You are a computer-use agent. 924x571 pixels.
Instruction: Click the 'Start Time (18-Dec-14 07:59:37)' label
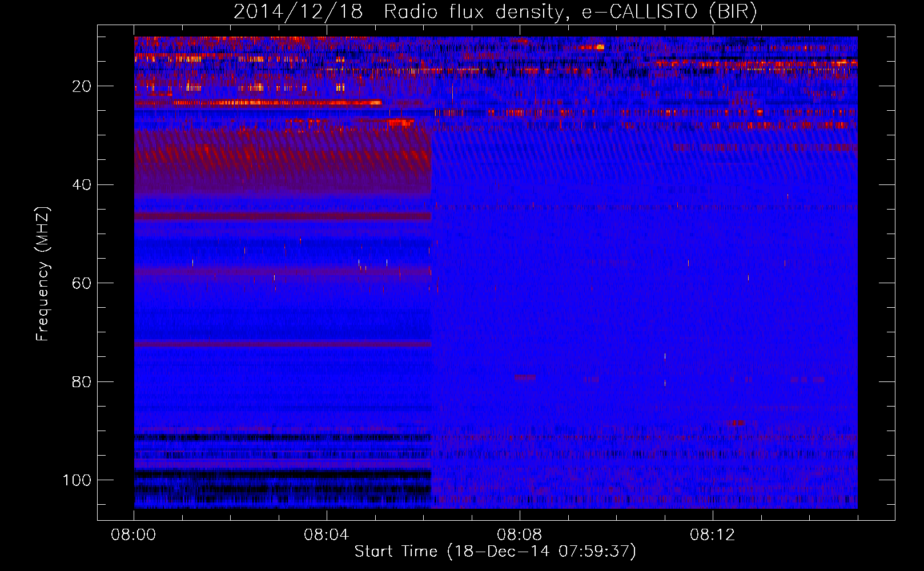pyautogui.click(x=495, y=552)
